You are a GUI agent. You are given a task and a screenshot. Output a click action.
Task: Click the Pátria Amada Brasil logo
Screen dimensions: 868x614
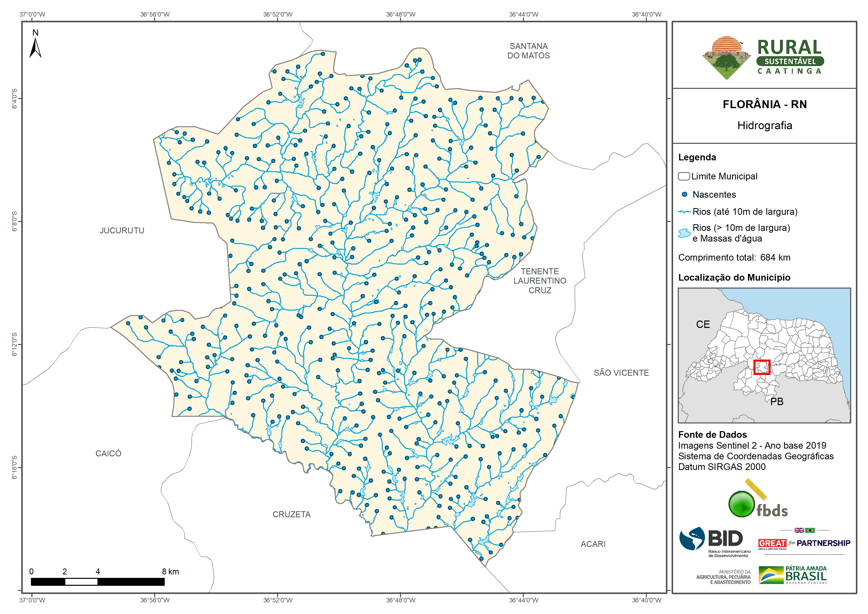[x=793, y=575]
